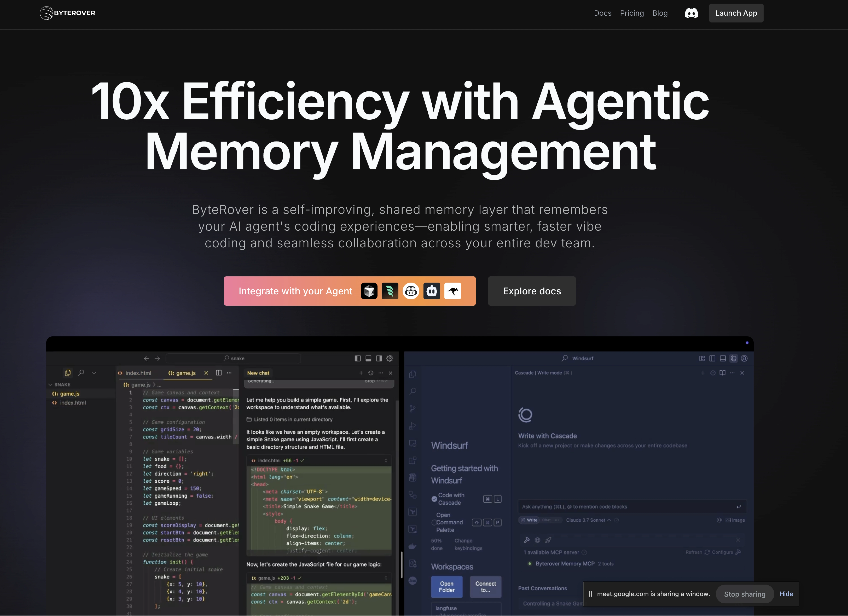The height and width of the screenshot is (616, 848).
Task: Click the Hide link in sharing bar
Action: (x=786, y=594)
